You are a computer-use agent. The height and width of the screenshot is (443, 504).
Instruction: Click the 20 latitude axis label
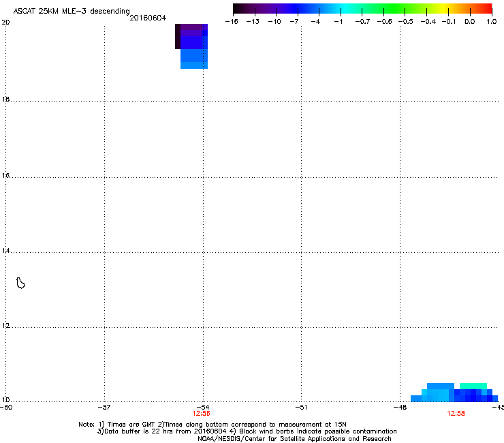pyautogui.click(x=5, y=22)
